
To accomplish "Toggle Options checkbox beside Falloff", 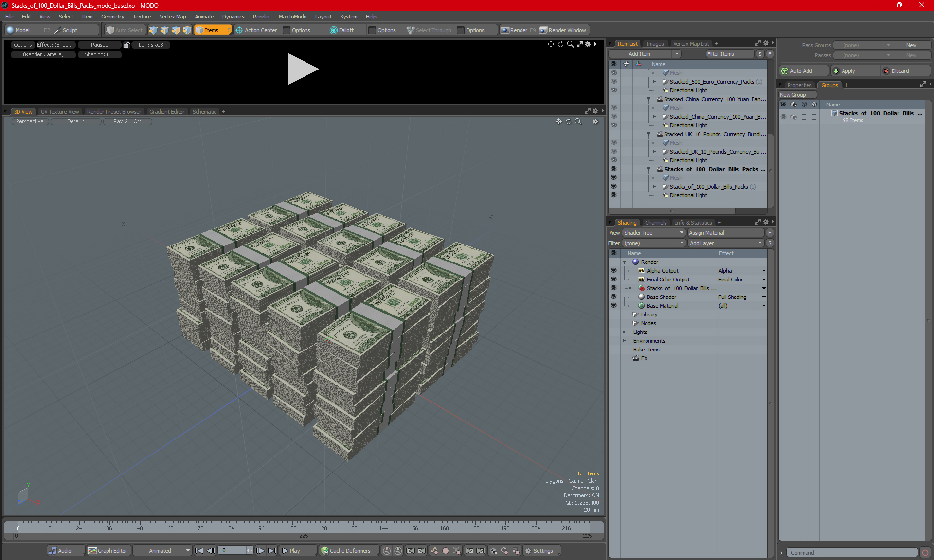I will (x=372, y=30).
